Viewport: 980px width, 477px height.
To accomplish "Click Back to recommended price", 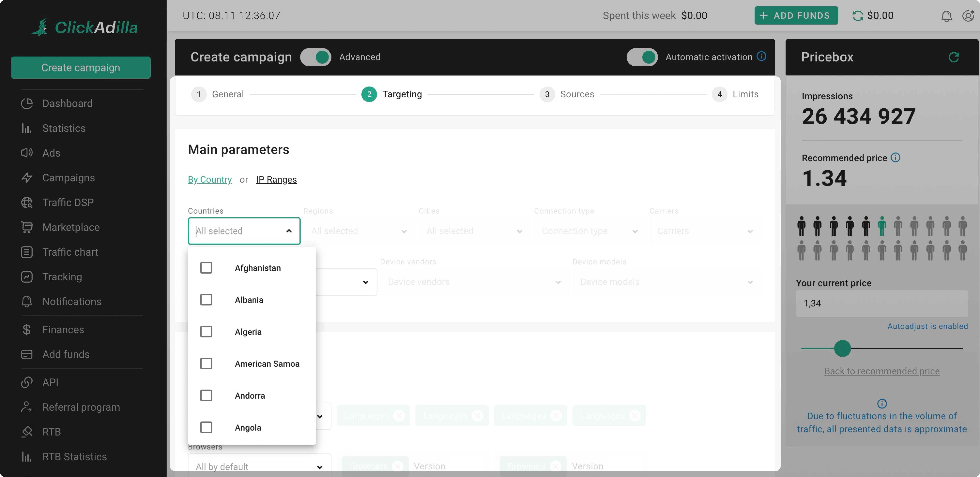I will (882, 371).
